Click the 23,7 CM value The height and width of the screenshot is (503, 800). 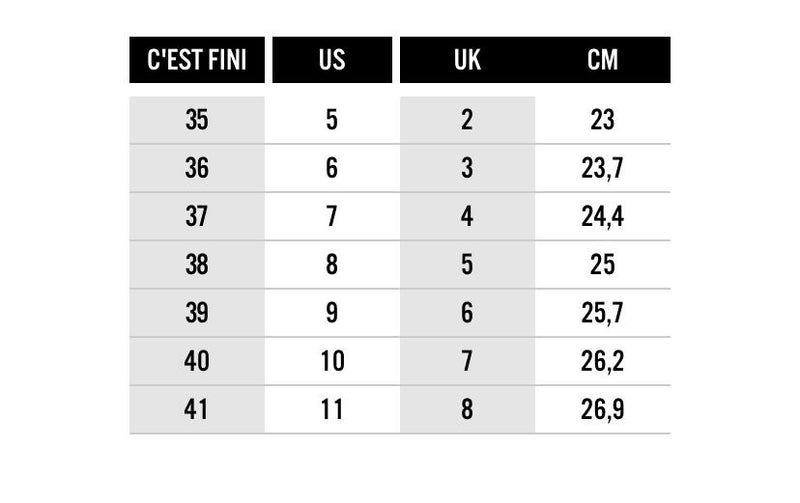tap(602, 168)
